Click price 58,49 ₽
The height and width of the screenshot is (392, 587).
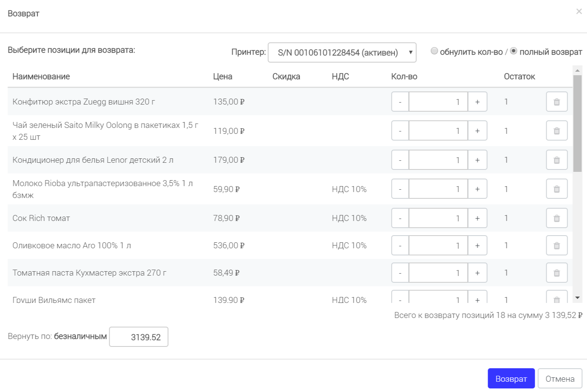tap(226, 273)
